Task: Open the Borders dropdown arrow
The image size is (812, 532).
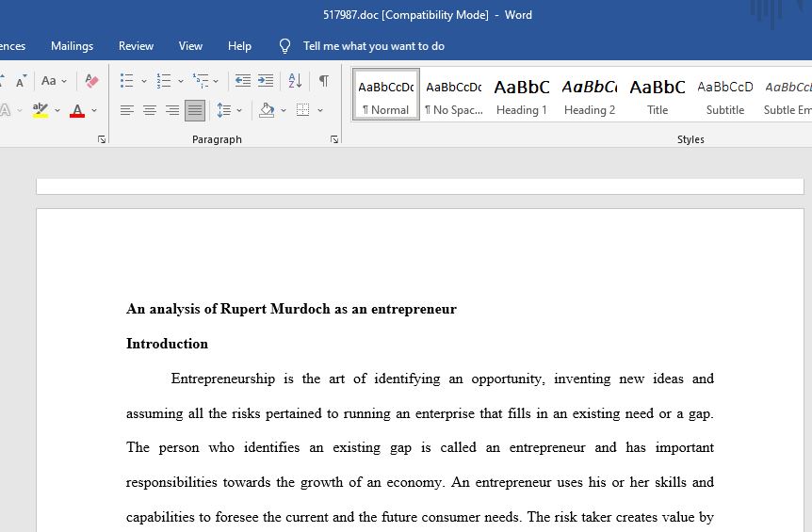Action: [x=320, y=110]
